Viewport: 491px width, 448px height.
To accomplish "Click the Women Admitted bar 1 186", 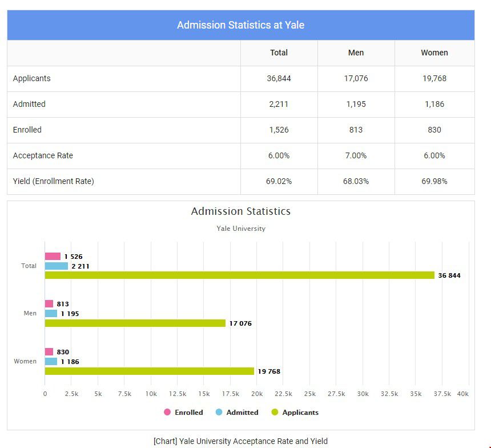I will [x=51, y=362].
